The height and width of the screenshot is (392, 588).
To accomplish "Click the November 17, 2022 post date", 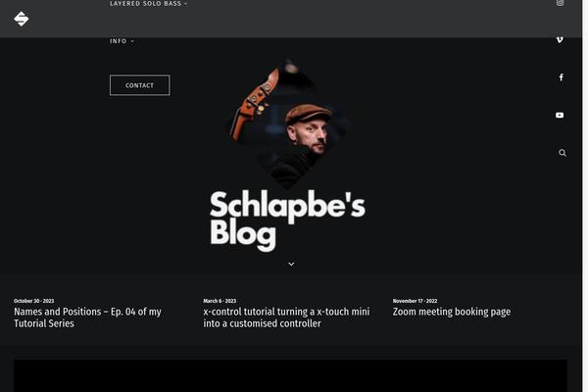I will point(415,301).
